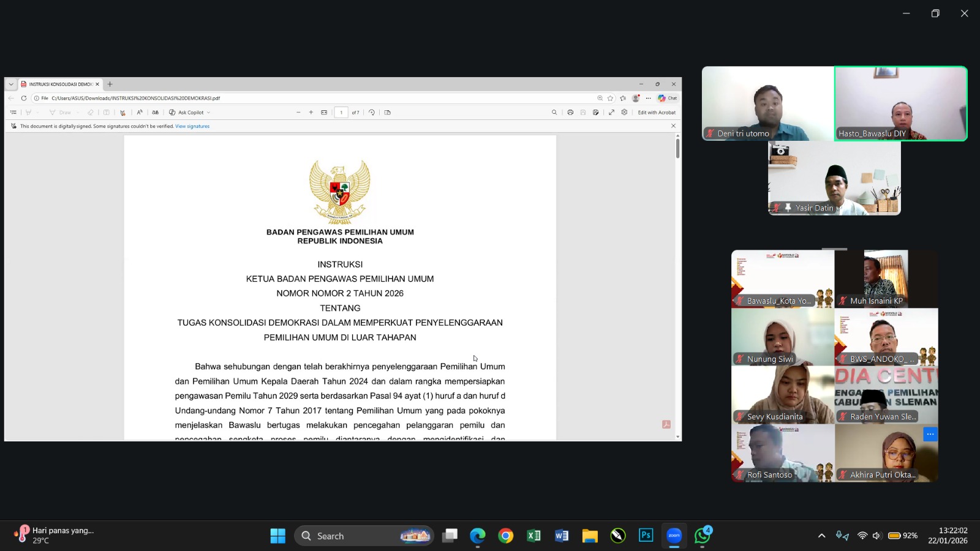The height and width of the screenshot is (551, 980).
Task: Open a new browser tab
Action: point(110,84)
